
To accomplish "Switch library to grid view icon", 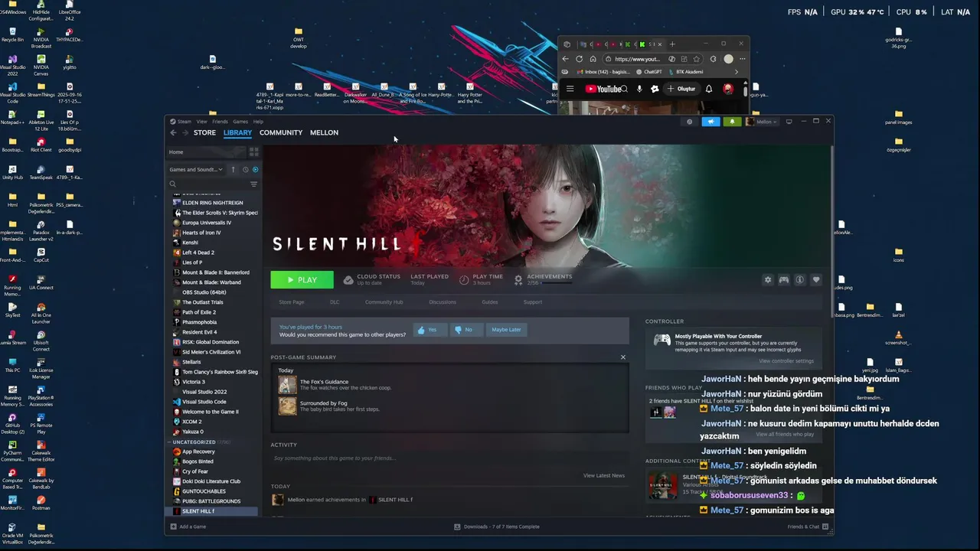I will pyautogui.click(x=254, y=152).
